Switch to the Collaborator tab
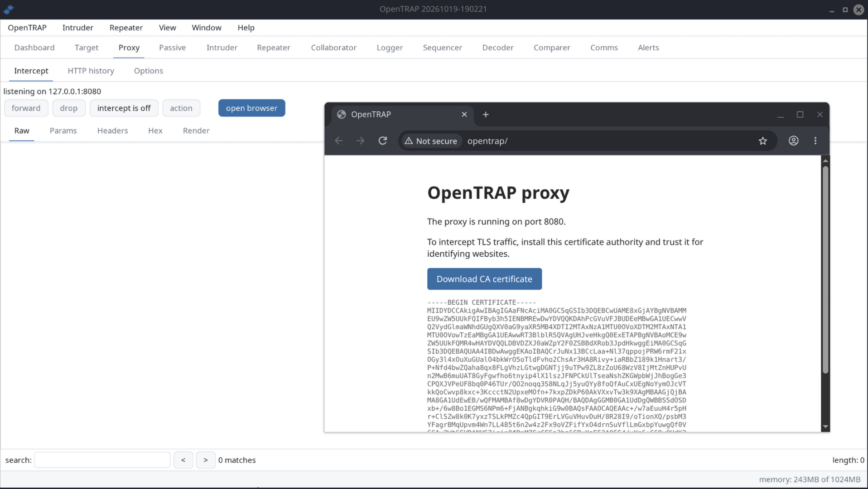Image resolution: width=868 pixels, height=489 pixels. [334, 48]
